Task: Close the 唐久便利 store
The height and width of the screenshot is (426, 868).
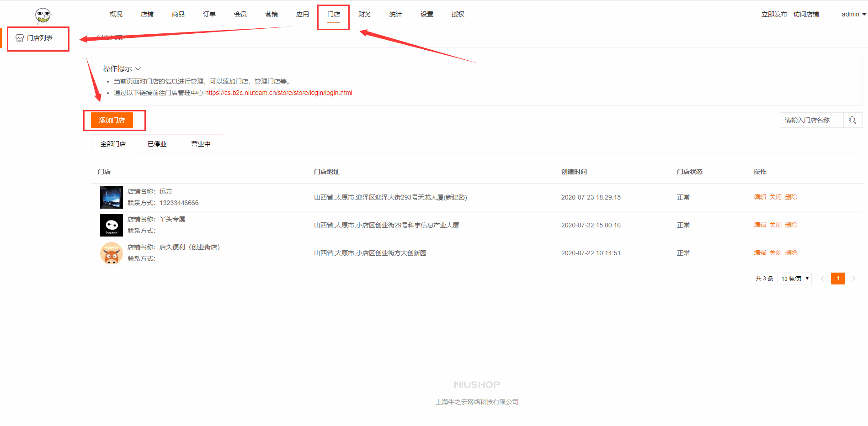Action: [x=775, y=252]
